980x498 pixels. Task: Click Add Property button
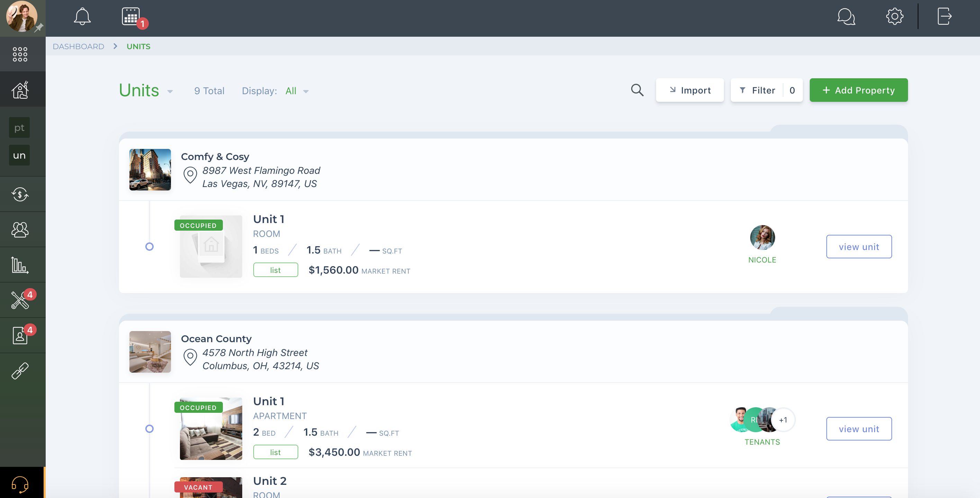pyautogui.click(x=859, y=90)
